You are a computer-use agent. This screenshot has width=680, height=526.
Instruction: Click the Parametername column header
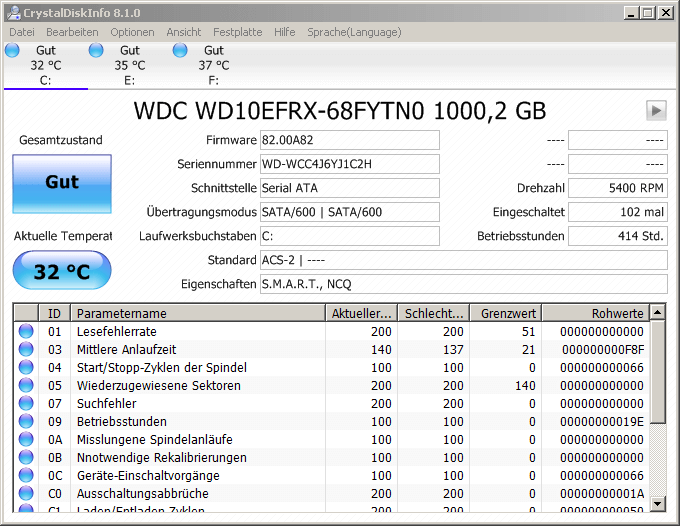point(198,313)
